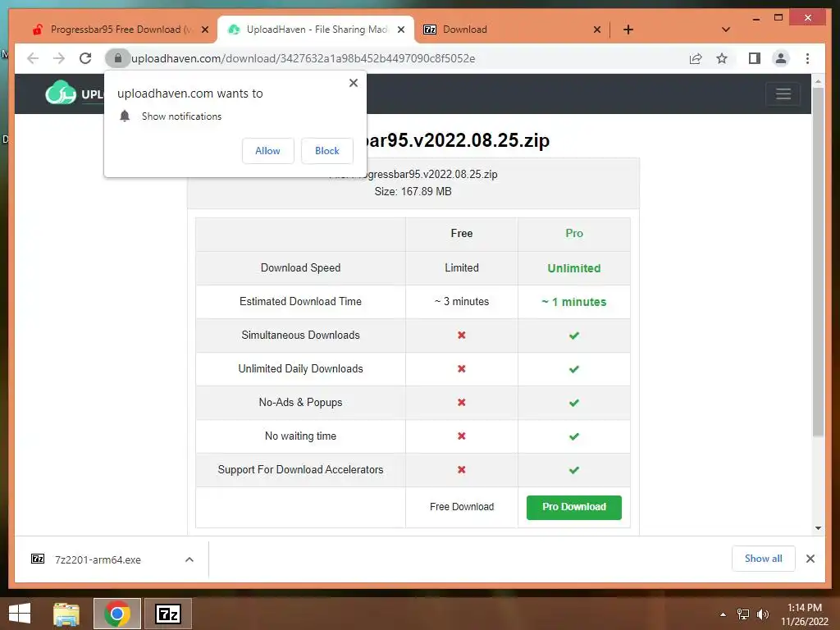The width and height of the screenshot is (840, 630).
Task: Click the site lock icon in address bar
Action: click(118, 58)
